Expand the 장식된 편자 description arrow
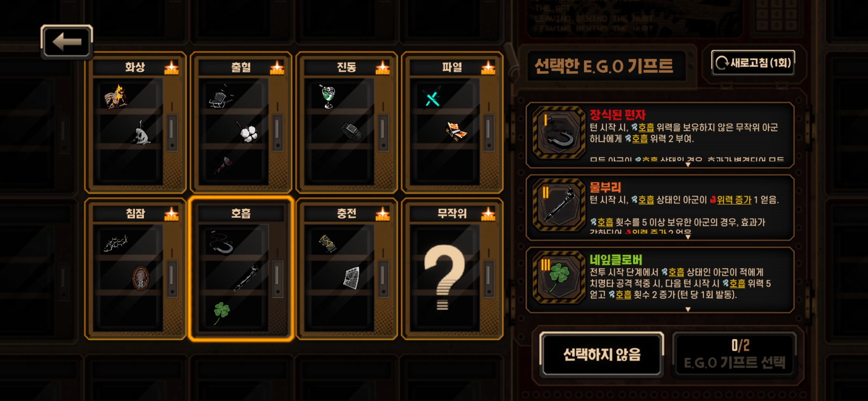 (x=688, y=164)
